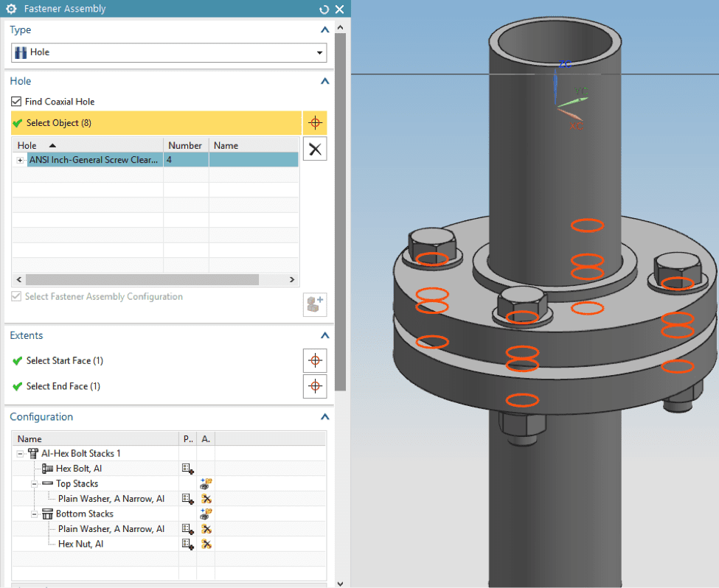Click the Fastener Assembly settings gear icon
This screenshot has width=719, height=588.
point(12,9)
